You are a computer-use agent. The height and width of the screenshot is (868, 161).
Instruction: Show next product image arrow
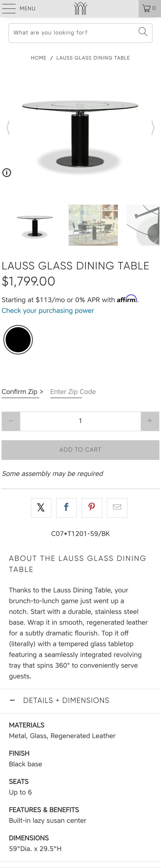click(x=153, y=128)
